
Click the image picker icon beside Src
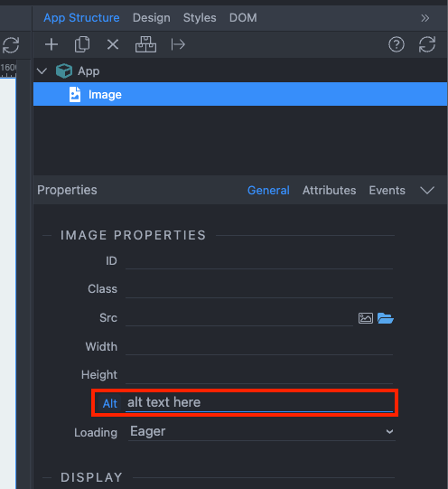[x=366, y=318]
